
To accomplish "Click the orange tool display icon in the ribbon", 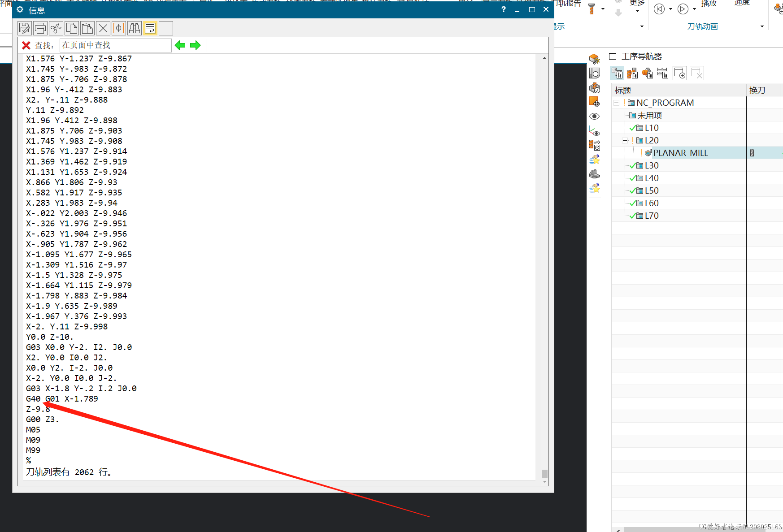I will pos(592,9).
